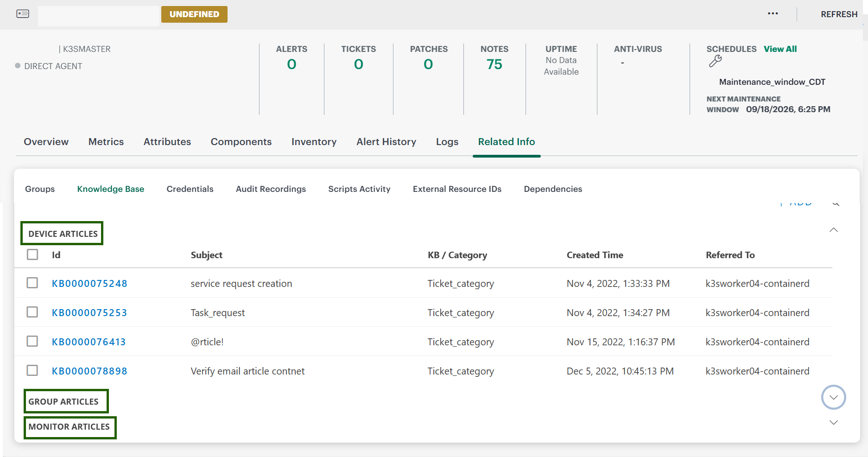868x457 pixels.
Task: Open article KB0000078898
Action: coord(89,371)
